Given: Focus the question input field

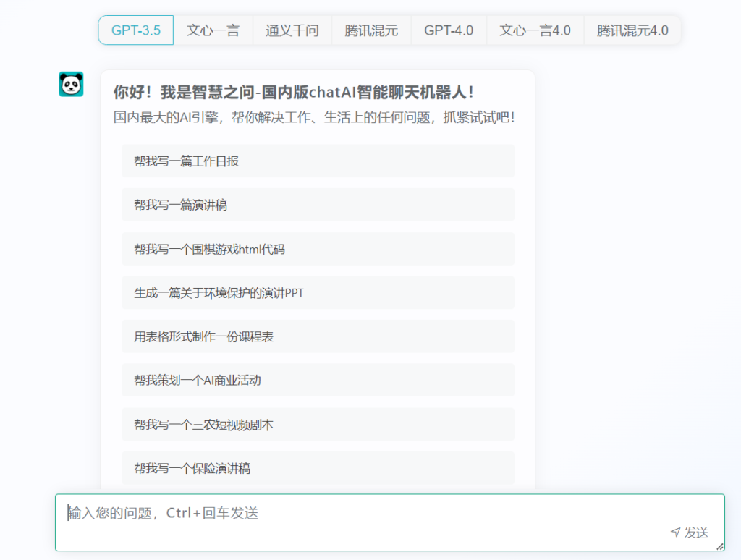Looking at the screenshot, I should click(x=390, y=522).
